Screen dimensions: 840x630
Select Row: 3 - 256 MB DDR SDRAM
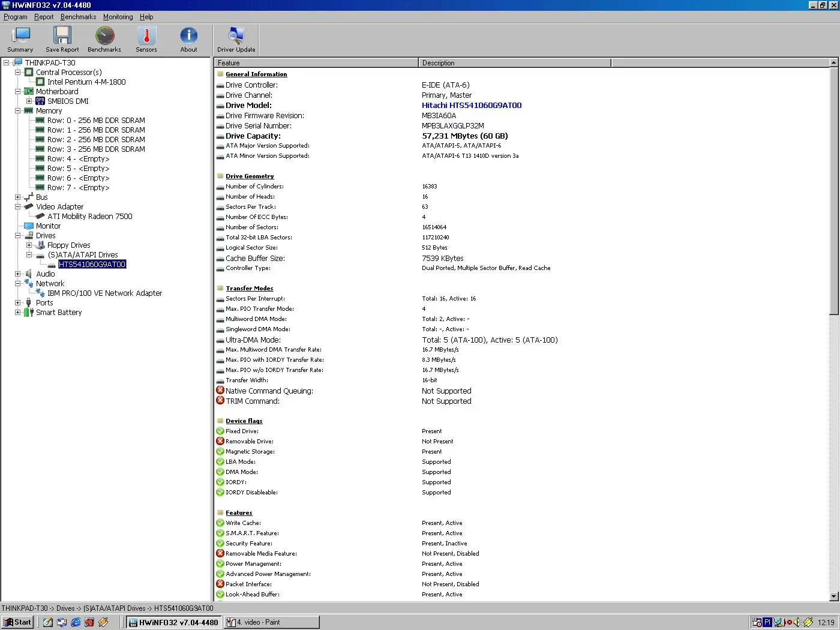coord(96,149)
